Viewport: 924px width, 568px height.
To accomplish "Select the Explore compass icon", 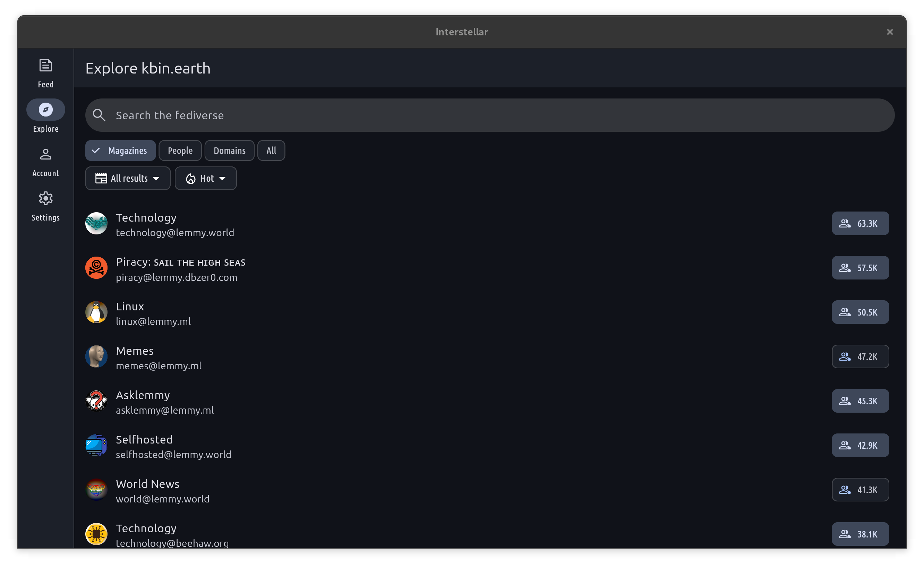I will click(45, 110).
